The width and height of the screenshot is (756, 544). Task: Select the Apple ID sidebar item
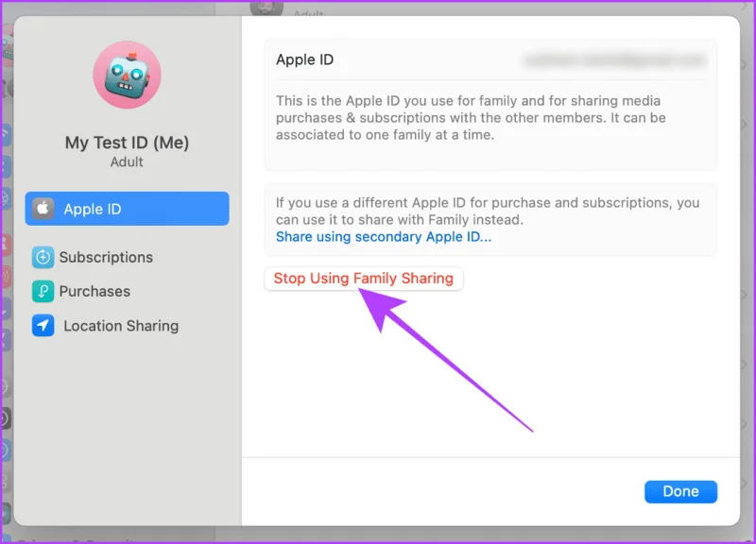[127, 209]
